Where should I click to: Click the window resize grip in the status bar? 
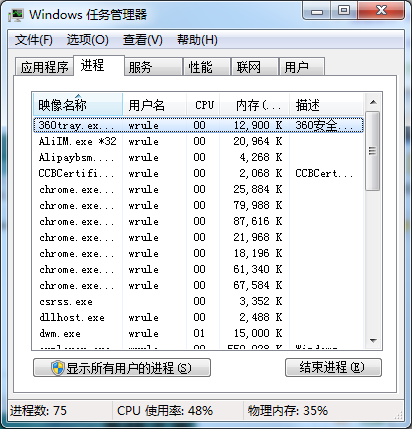click(x=398, y=414)
